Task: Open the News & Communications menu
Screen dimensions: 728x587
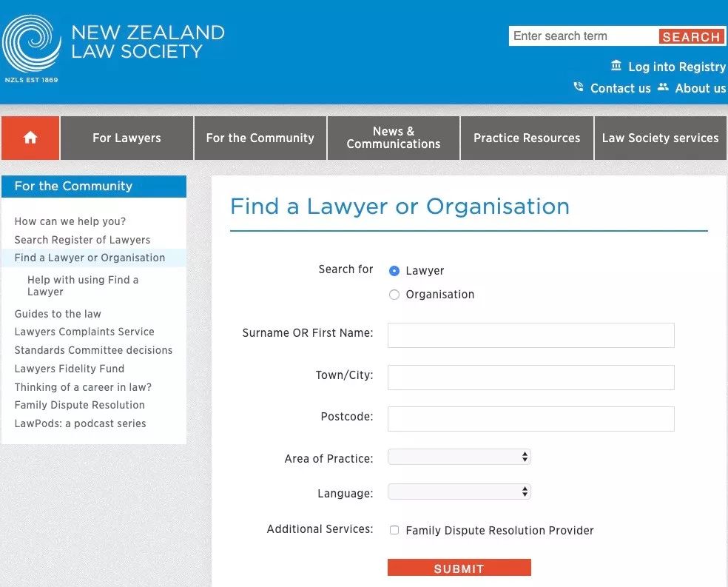Action: pyautogui.click(x=394, y=138)
